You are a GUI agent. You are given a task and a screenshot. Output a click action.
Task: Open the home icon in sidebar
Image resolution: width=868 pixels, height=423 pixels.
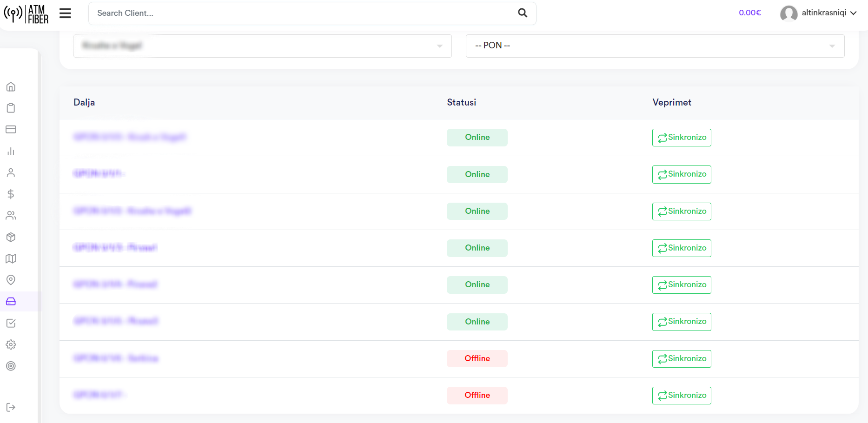[x=11, y=86]
